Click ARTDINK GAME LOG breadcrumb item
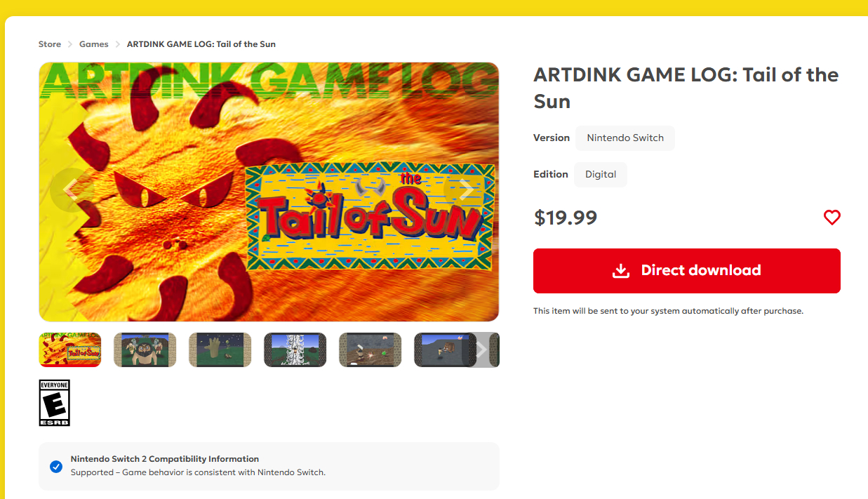Image resolution: width=868 pixels, height=499 pixels. click(201, 44)
